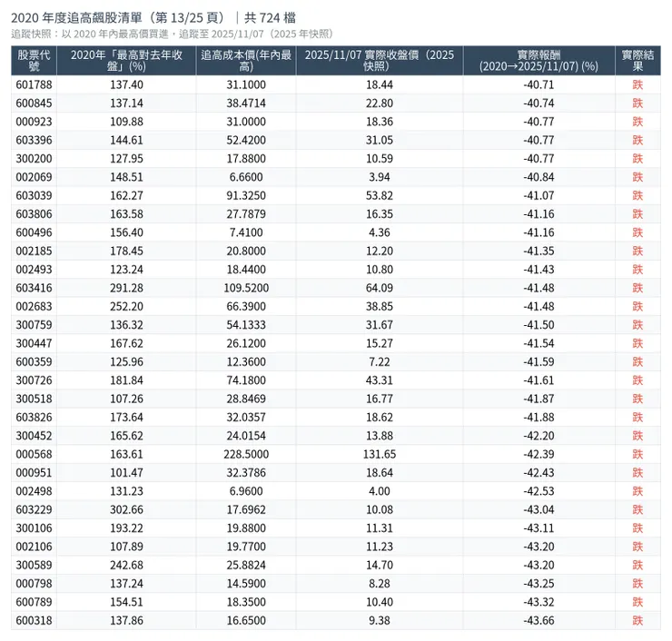Select stock code 300106
The width and height of the screenshot is (672, 641).
34,528
